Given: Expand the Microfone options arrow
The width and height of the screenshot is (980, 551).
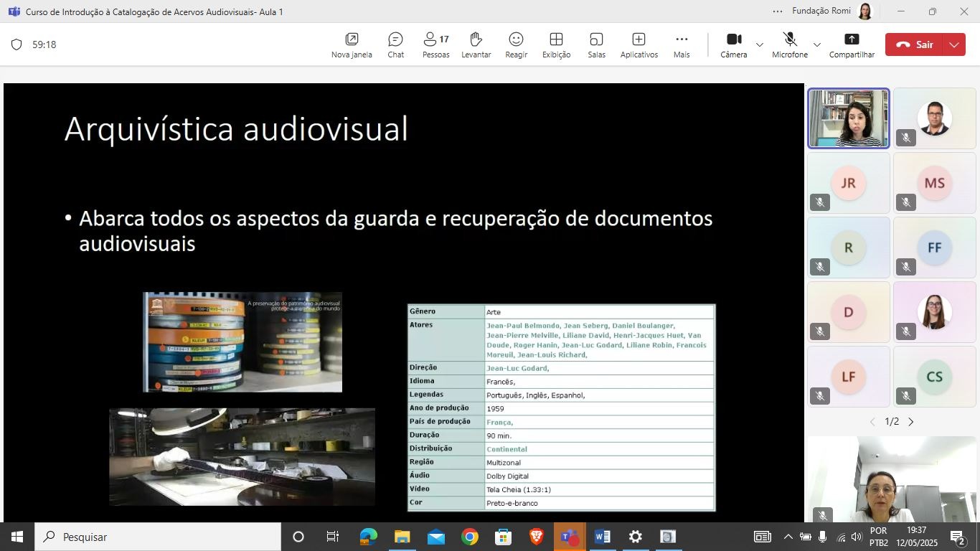Looking at the screenshot, I should point(816,44).
